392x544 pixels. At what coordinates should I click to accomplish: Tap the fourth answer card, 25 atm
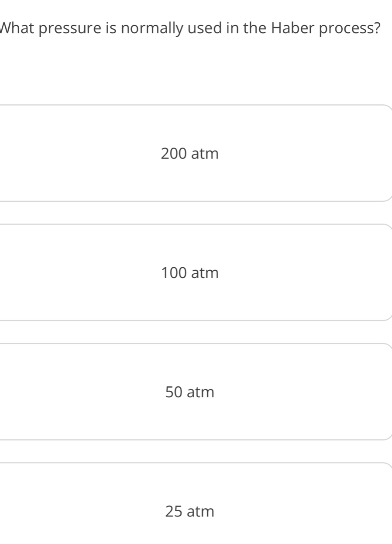196,503
